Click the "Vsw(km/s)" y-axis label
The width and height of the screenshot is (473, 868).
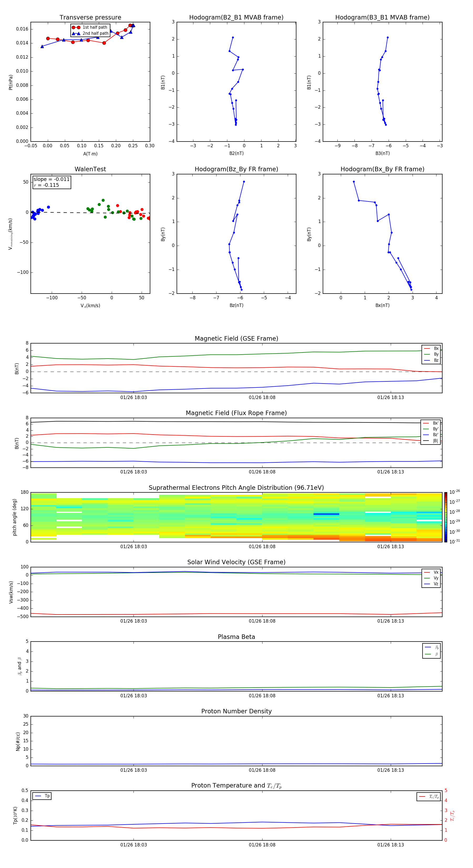[11, 592]
